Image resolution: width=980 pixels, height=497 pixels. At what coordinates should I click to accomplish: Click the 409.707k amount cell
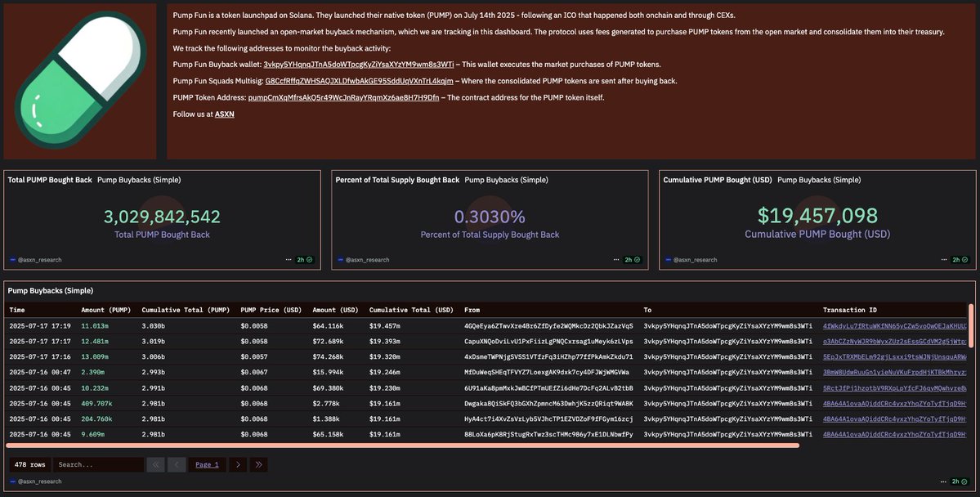[97, 403]
